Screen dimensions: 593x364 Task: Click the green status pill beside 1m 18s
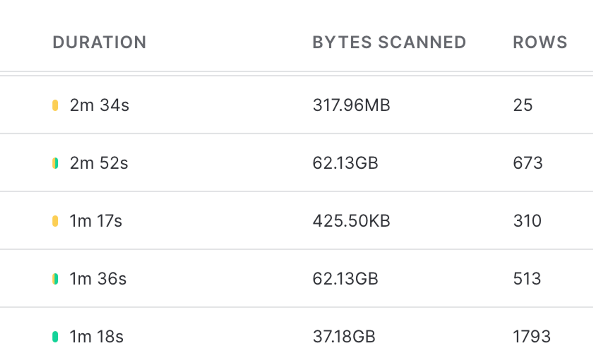pyautogui.click(x=55, y=337)
